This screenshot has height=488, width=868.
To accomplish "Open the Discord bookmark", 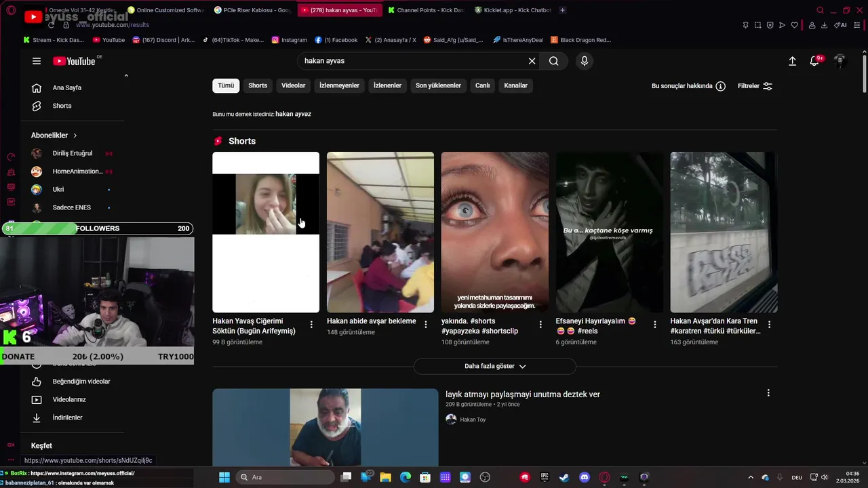I will click(163, 40).
